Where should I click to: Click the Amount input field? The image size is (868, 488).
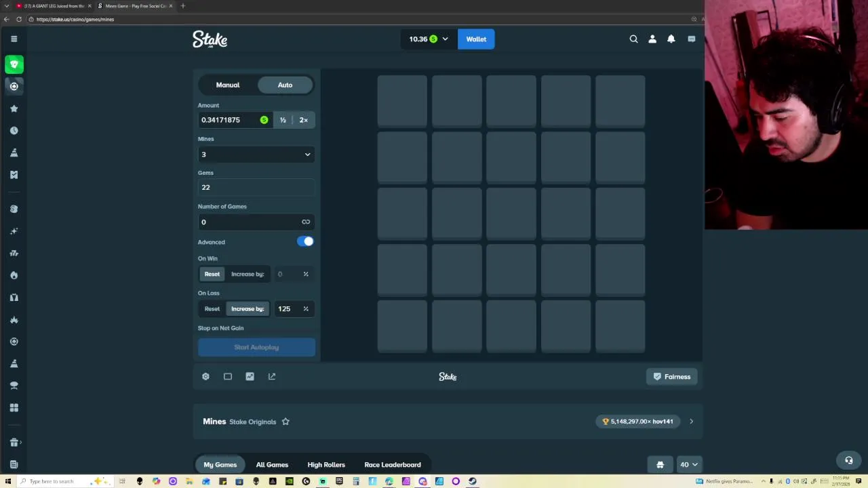coord(235,120)
